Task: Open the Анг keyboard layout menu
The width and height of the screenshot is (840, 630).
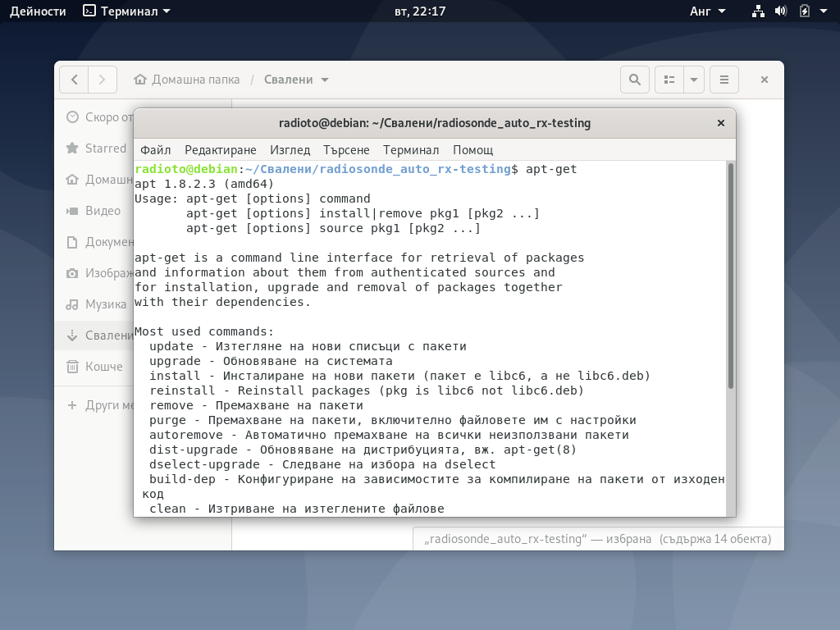Action: (x=707, y=11)
